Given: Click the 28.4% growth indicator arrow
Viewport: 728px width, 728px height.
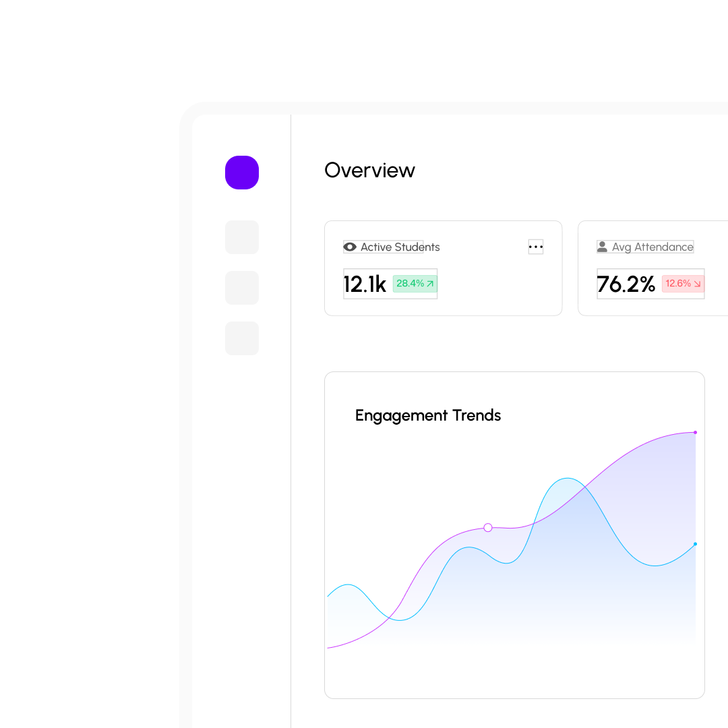Looking at the screenshot, I should click(429, 284).
